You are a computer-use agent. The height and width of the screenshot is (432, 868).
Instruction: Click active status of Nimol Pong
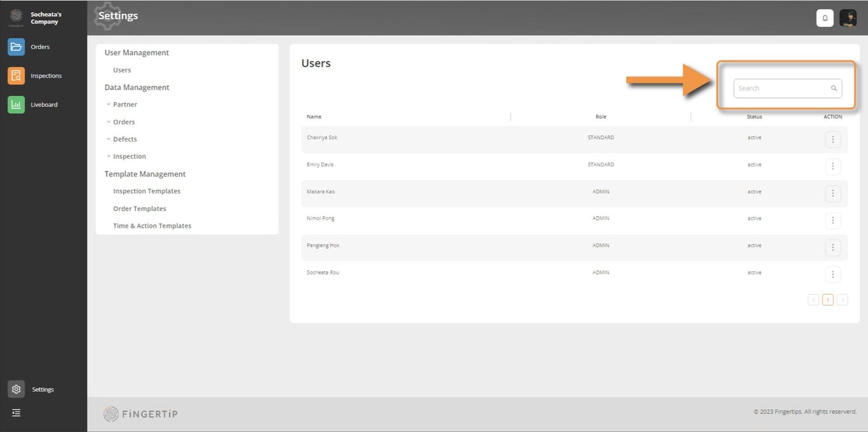tap(754, 219)
